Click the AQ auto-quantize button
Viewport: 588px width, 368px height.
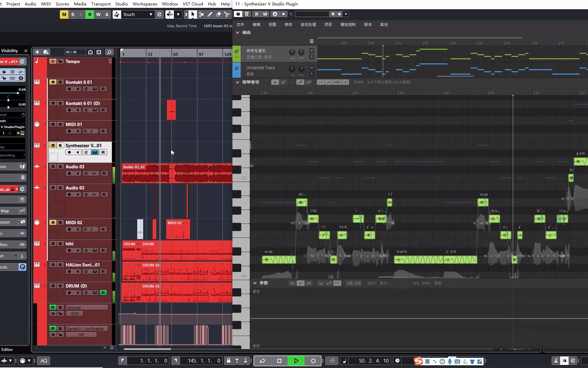(x=44, y=361)
